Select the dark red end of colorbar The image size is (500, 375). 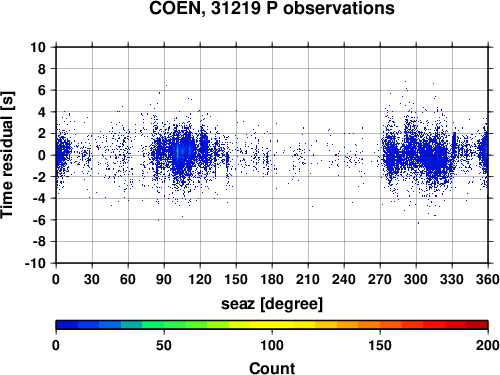477,325
